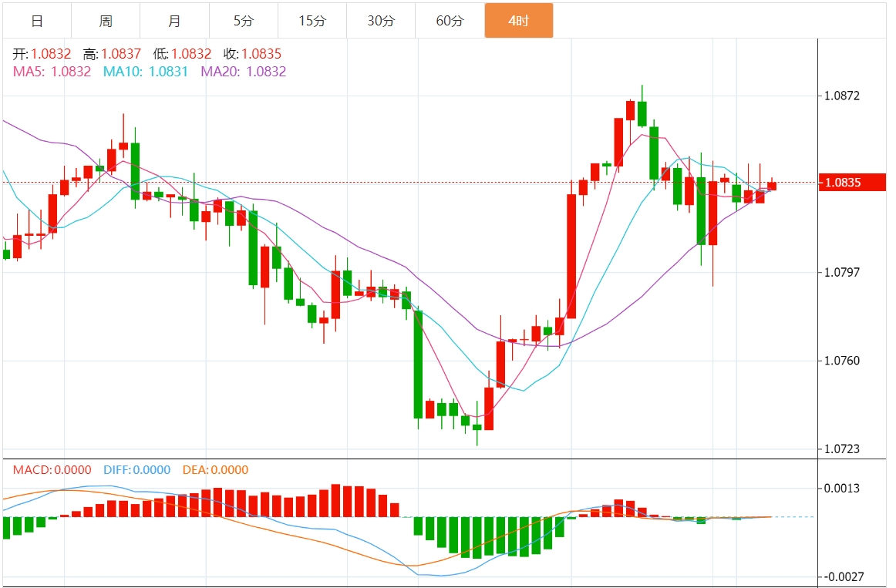The width and height of the screenshot is (896, 588).
Task: Open the 月 (monthly) timeframe tab
Action: tap(174, 21)
